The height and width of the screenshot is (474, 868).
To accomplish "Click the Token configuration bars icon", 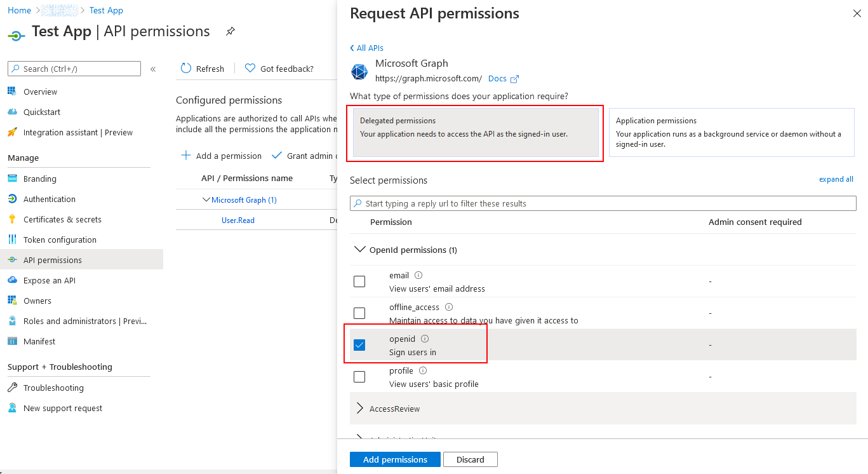I will pyautogui.click(x=12, y=240).
